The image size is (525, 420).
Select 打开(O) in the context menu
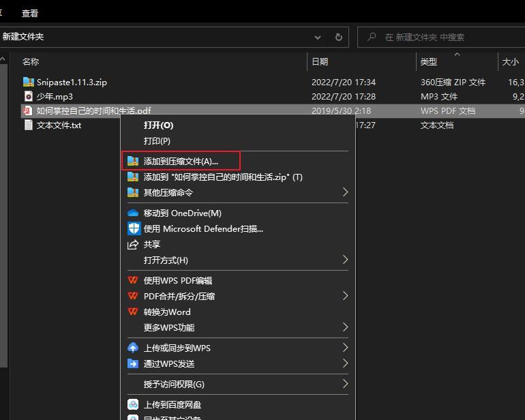[158, 125]
